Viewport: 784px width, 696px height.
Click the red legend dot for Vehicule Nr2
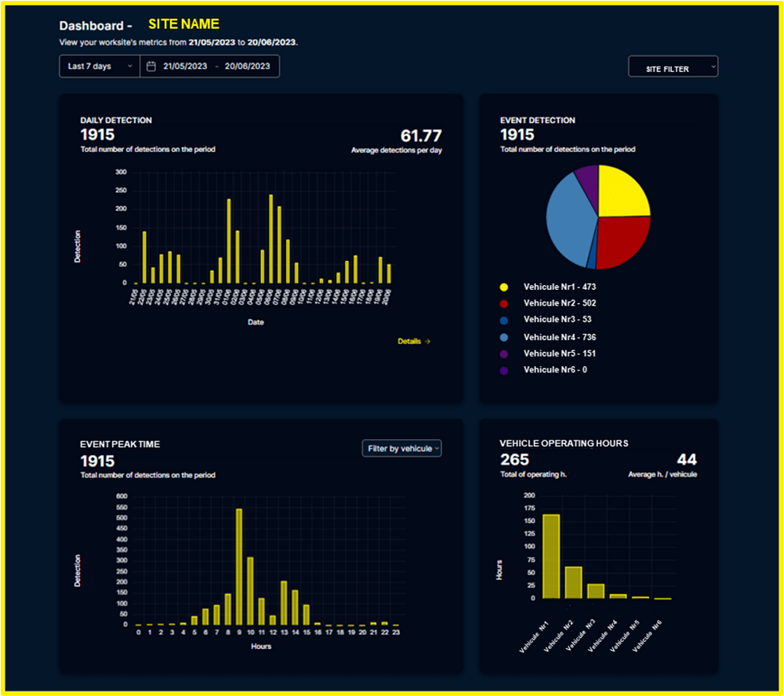coord(504,303)
